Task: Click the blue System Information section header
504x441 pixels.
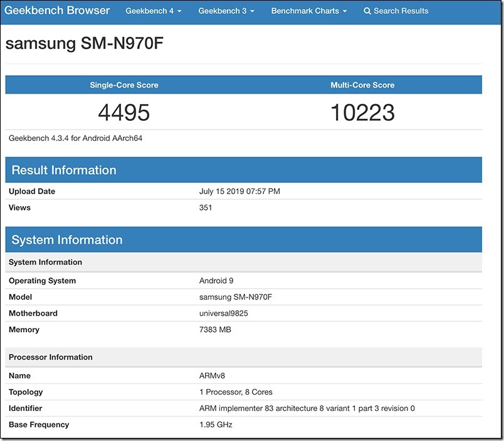Action: [x=244, y=240]
